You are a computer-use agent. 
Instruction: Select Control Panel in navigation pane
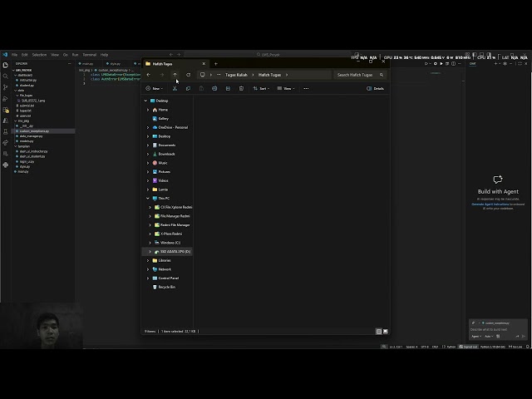pos(168,278)
